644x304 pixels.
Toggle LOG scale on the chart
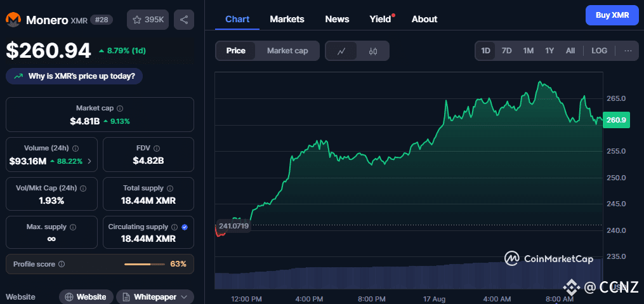[599, 51]
